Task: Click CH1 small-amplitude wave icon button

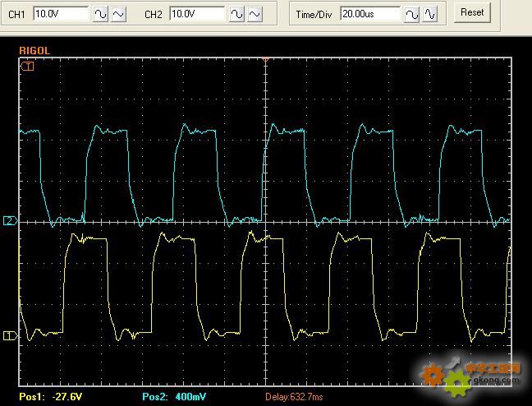Action: click(x=118, y=14)
